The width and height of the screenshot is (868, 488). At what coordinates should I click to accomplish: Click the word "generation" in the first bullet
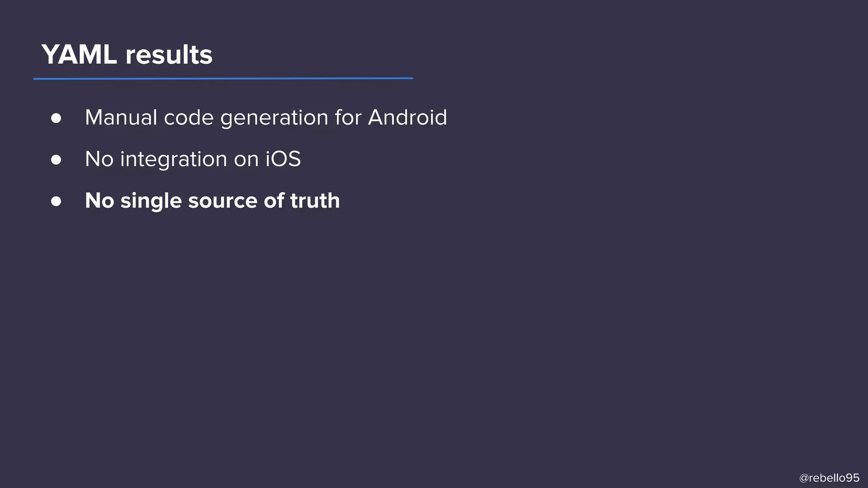coord(274,118)
